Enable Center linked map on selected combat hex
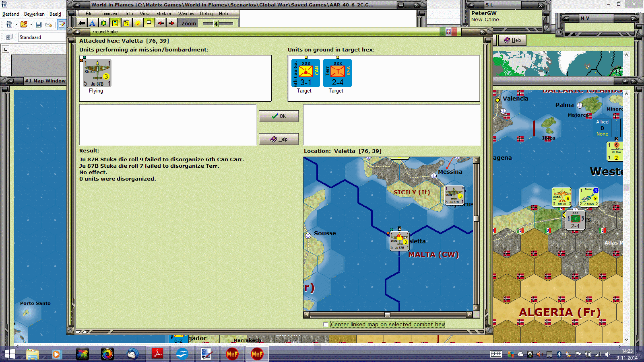This screenshot has height=362, width=644. [x=326, y=325]
